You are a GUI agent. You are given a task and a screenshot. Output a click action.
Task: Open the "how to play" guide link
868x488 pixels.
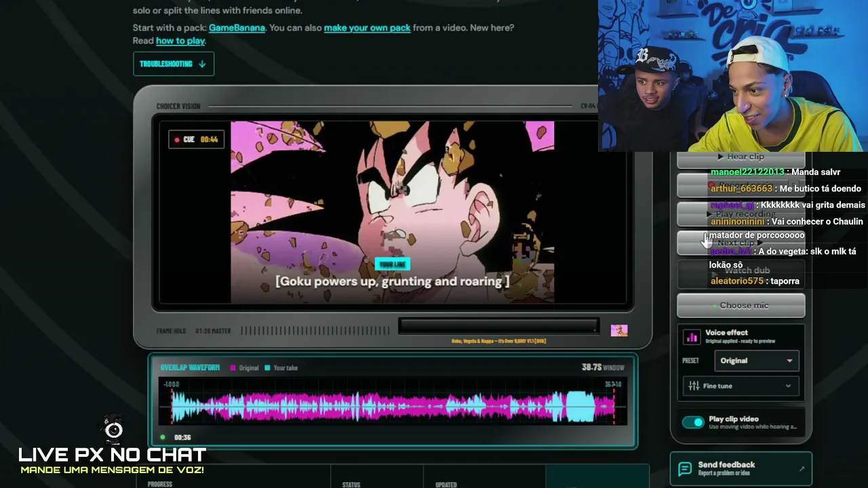pyautogui.click(x=180, y=41)
